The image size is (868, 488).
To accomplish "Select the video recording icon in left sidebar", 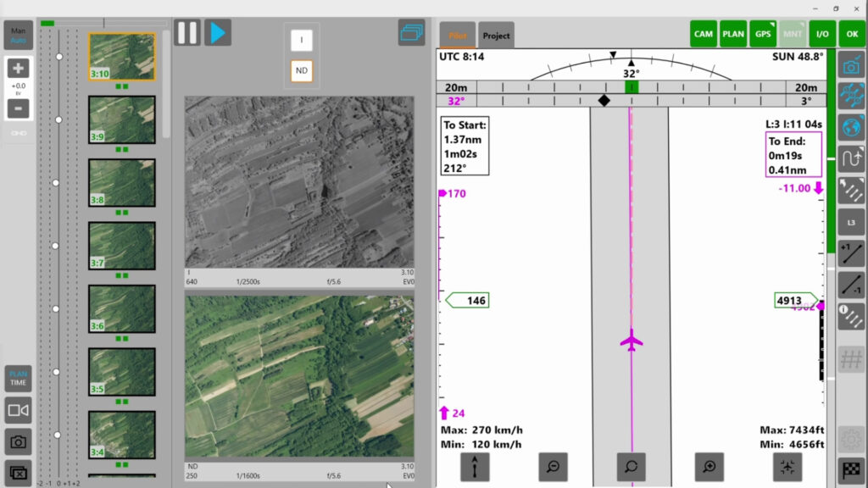I will tap(18, 410).
